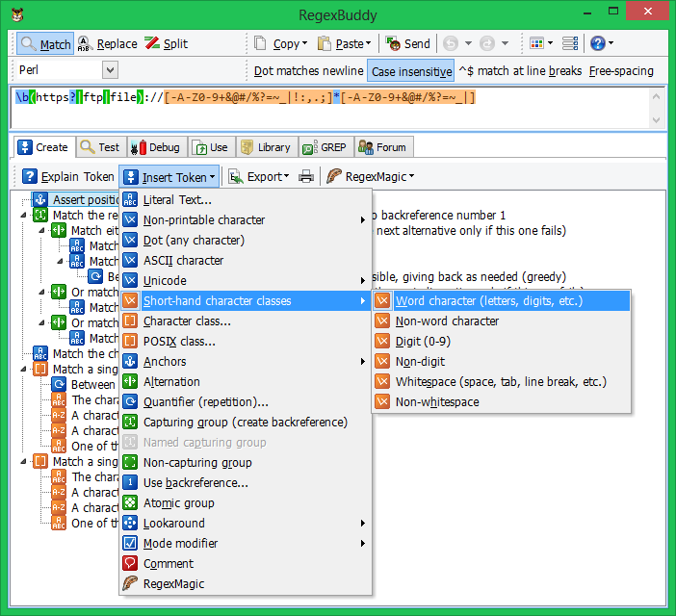Toggle the Free-spacing option

(621, 71)
